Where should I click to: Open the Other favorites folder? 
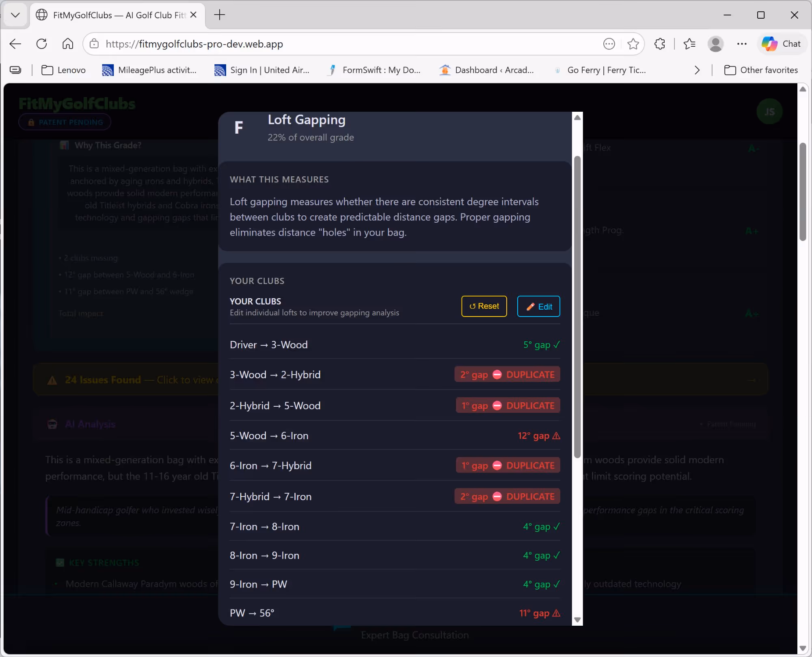click(x=761, y=70)
